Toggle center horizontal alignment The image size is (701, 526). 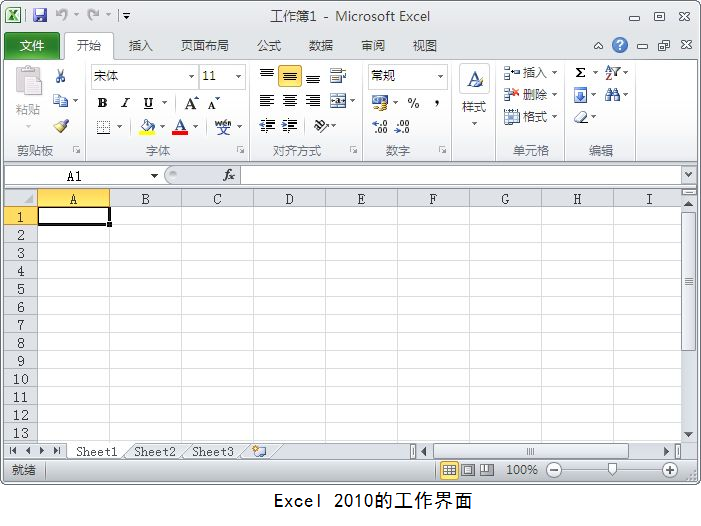click(290, 101)
